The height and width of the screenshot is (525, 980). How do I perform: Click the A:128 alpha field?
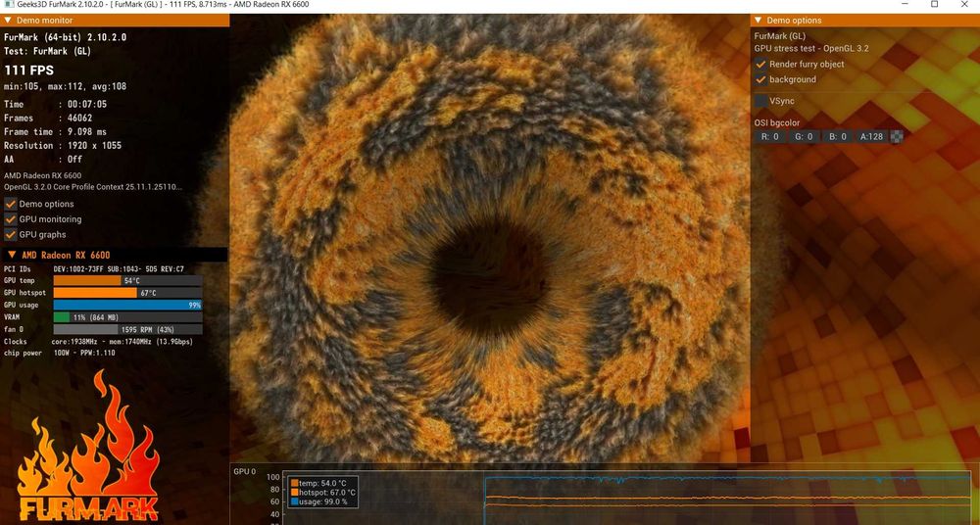tap(871, 136)
